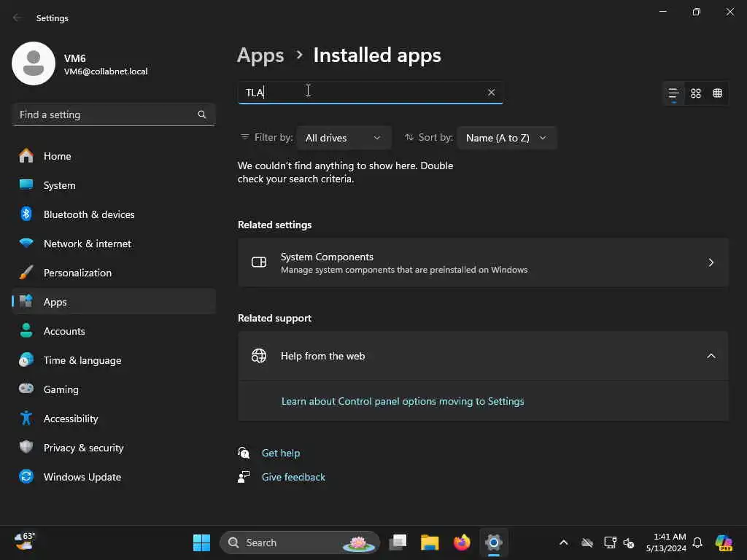Open the Filter by All drives dropdown
747x560 pixels.
[x=344, y=138]
